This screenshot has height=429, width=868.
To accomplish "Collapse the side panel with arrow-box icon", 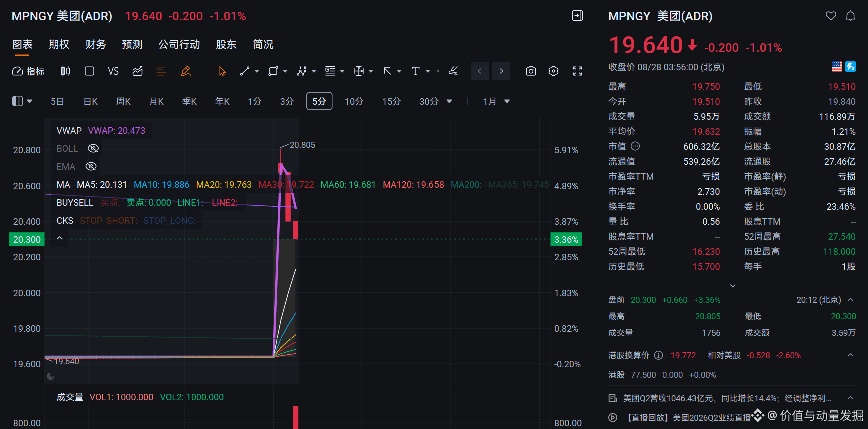I will click(x=577, y=16).
